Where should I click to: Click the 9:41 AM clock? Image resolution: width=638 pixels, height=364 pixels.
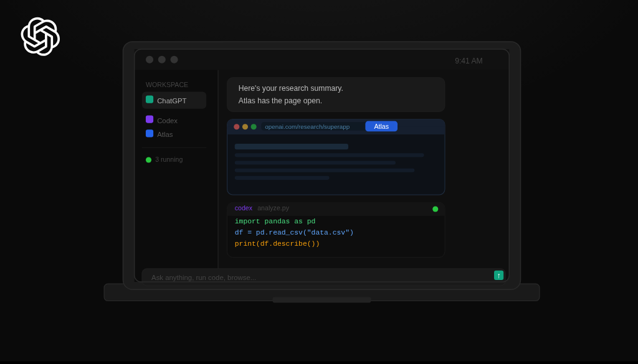click(x=469, y=61)
